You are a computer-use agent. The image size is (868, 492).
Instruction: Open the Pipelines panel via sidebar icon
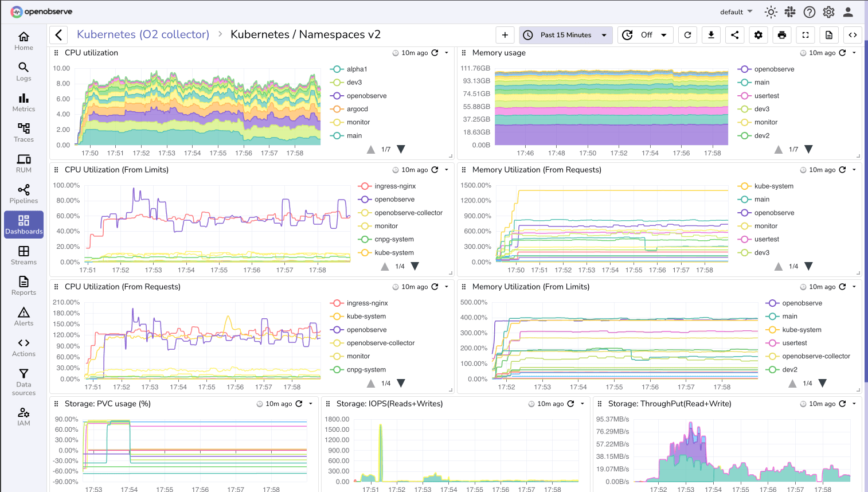(x=23, y=194)
